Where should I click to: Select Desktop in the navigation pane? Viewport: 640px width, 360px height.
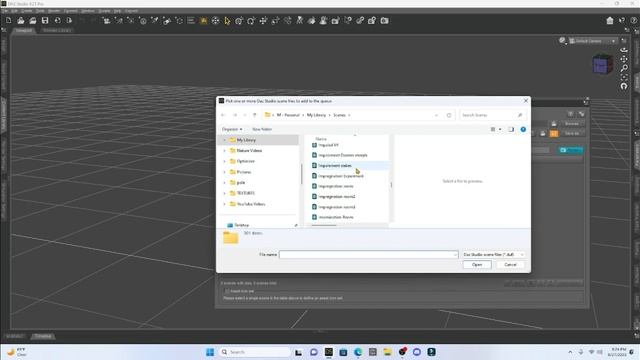pyautogui.click(x=241, y=225)
